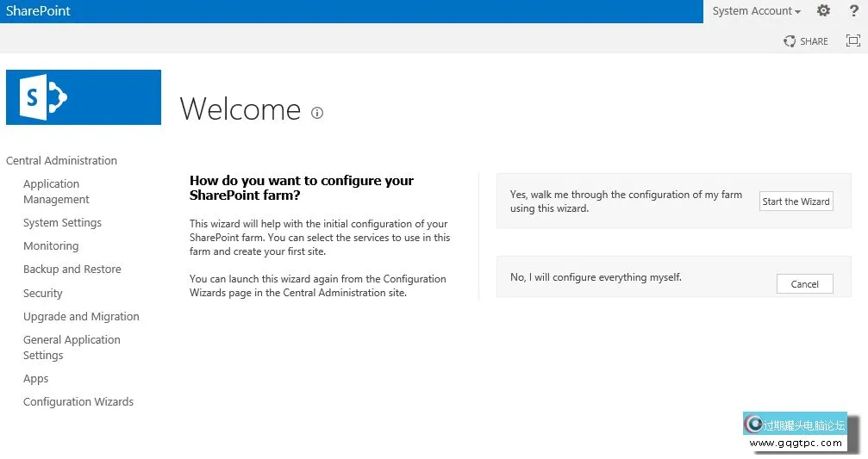Select Security in left navigation
This screenshot has width=868, height=459.
click(x=43, y=293)
